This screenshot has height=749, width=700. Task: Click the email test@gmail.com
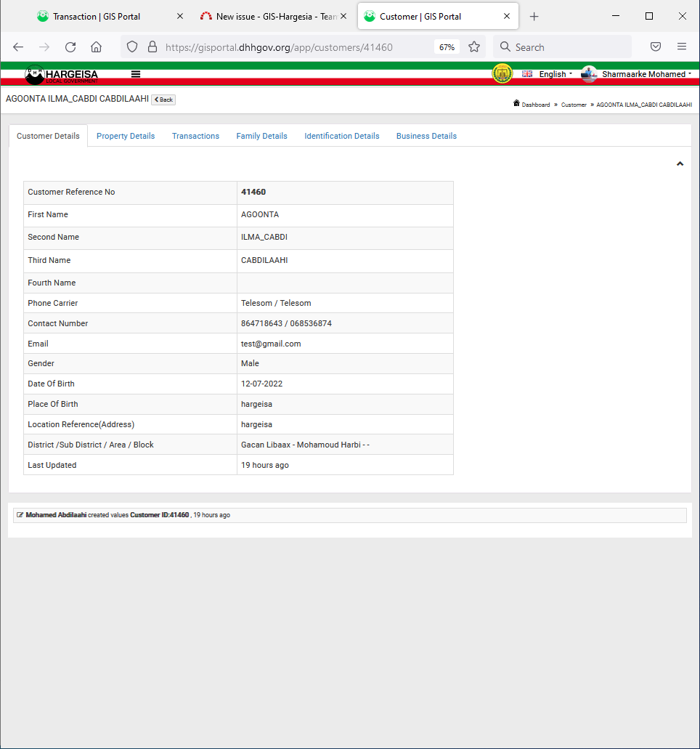point(271,344)
